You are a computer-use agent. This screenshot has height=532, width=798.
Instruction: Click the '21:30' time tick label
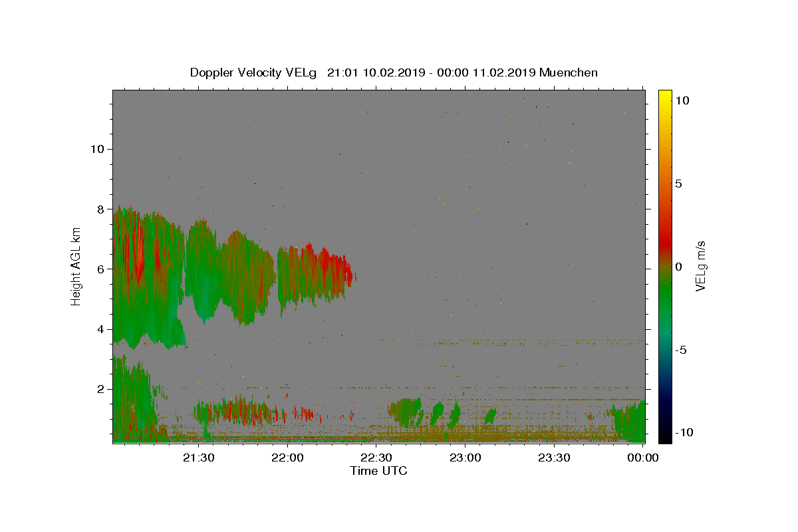(x=198, y=458)
